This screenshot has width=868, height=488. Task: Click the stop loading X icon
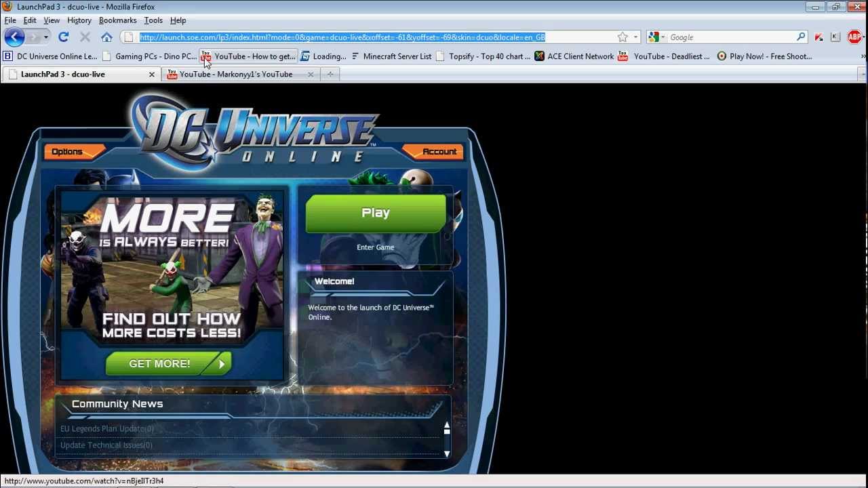click(x=85, y=37)
